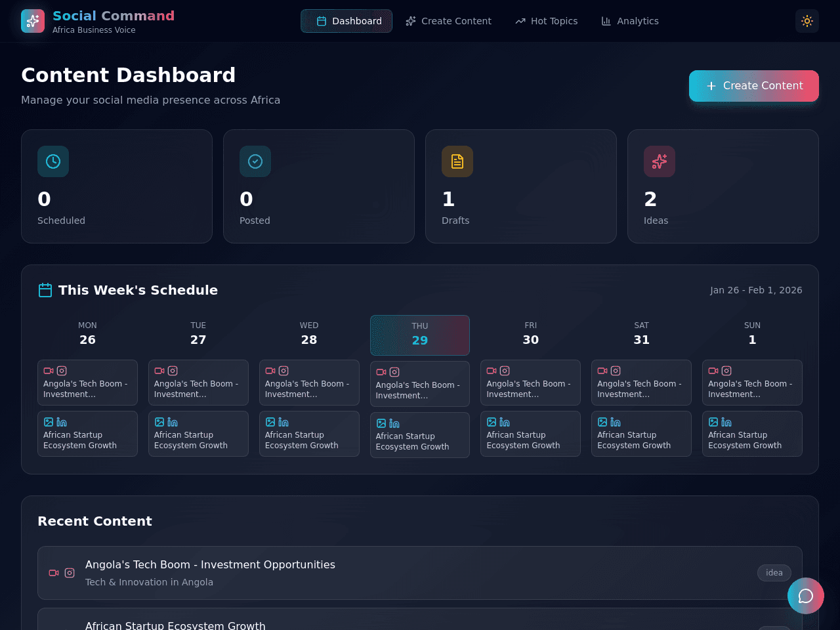Open the Ideas count card
The width and height of the screenshot is (840, 630).
coord(723,186)
